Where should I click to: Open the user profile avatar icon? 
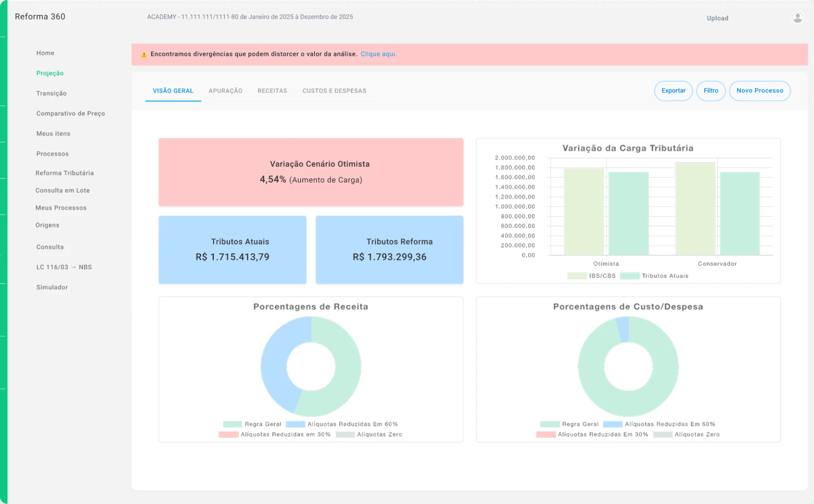[x=798, y=17]
